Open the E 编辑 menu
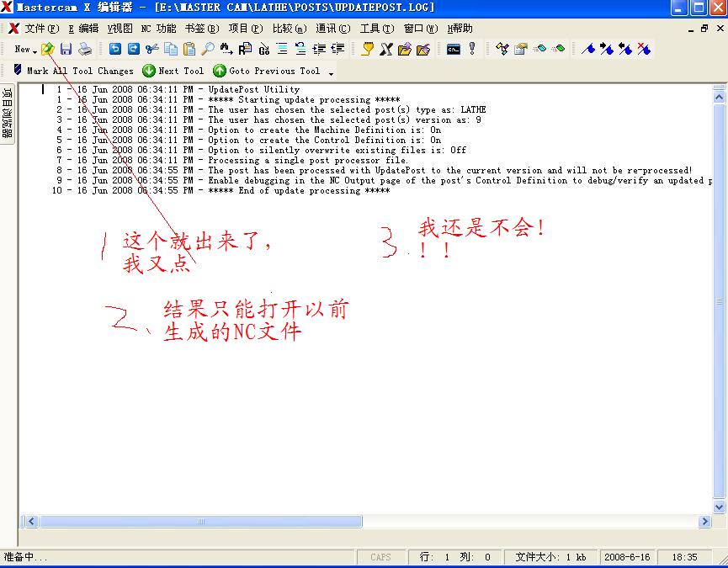This screenshot has height=568, width=728. click(83, 29)
